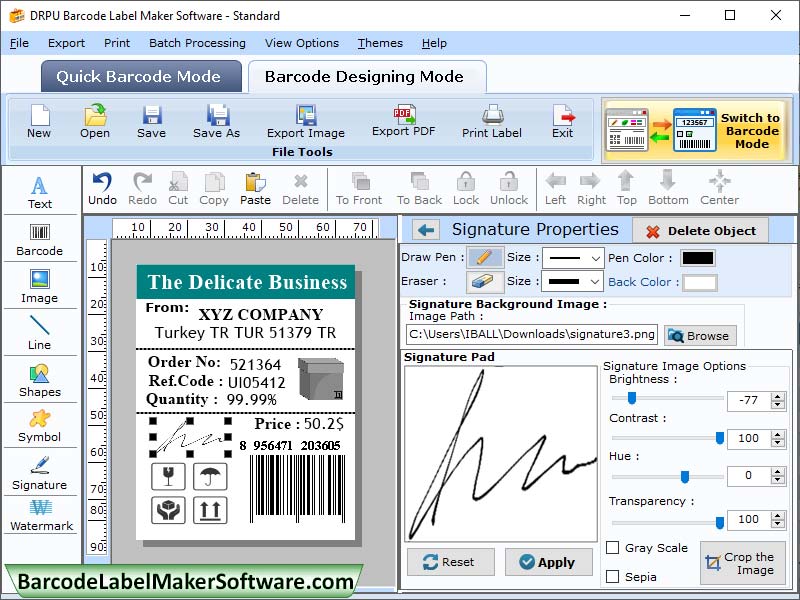Bring object To Front
This screenshot has width=800, height=600.
(359, 189)
